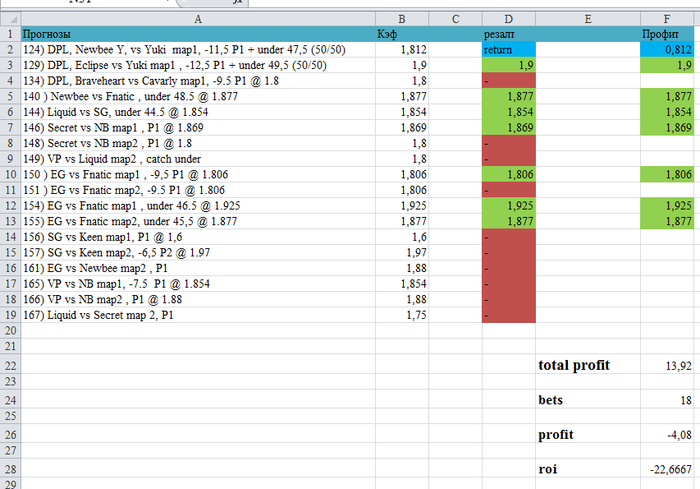Viewport: 700px width, 489px height.
Task: Select column E header
Action: tap(588, 19)
